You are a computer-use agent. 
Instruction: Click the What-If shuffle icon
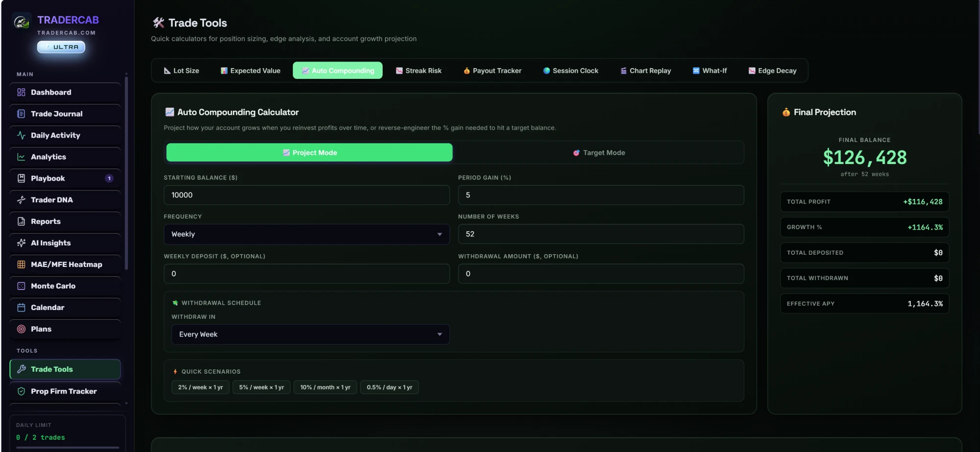click(696, 71)
